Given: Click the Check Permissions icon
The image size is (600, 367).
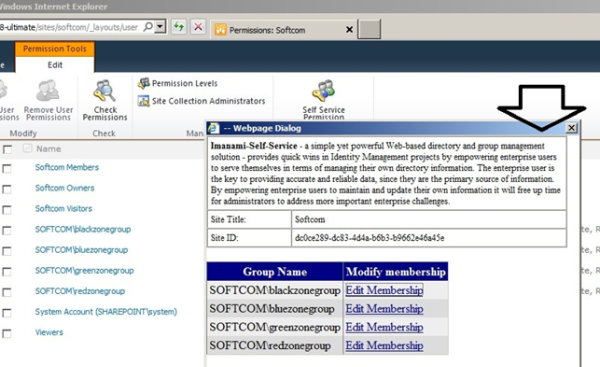Looking at the screenshot, I should click(104, 91).
